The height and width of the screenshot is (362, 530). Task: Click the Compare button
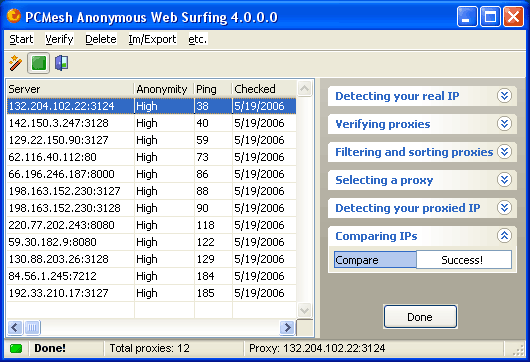point(375,260)
